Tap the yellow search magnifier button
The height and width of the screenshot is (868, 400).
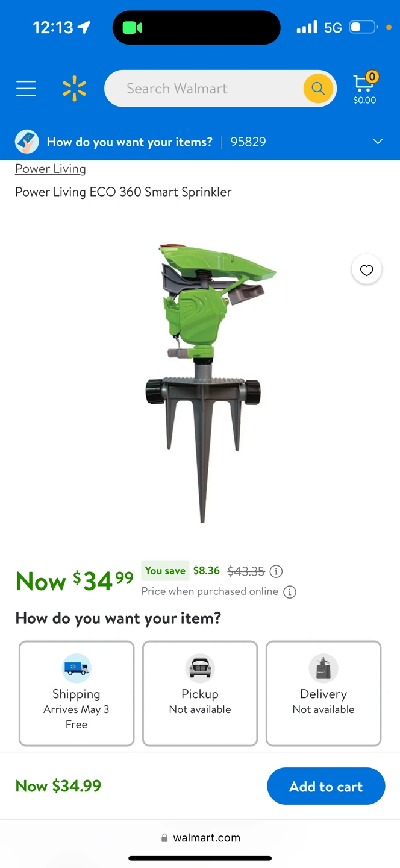[x=318, y=89]
